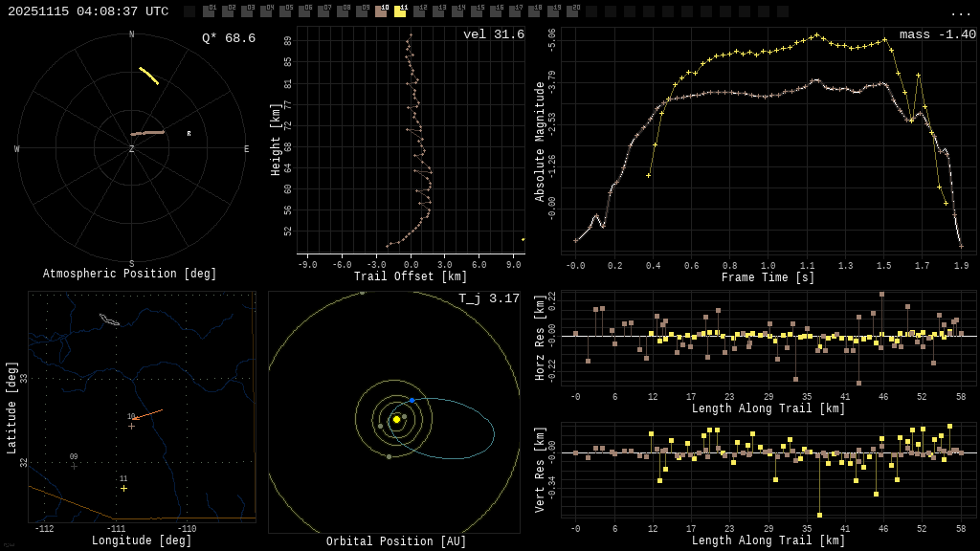This screenshot has width=980, height=551.
Task: Select the blue Earth dot in orbital plot
Action: point(412,400)
